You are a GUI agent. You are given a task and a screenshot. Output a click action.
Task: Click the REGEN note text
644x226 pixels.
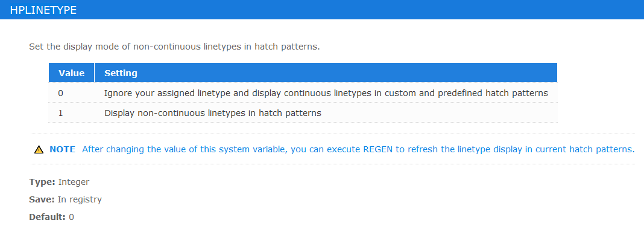pyautogui.click(x=358, y=149)
